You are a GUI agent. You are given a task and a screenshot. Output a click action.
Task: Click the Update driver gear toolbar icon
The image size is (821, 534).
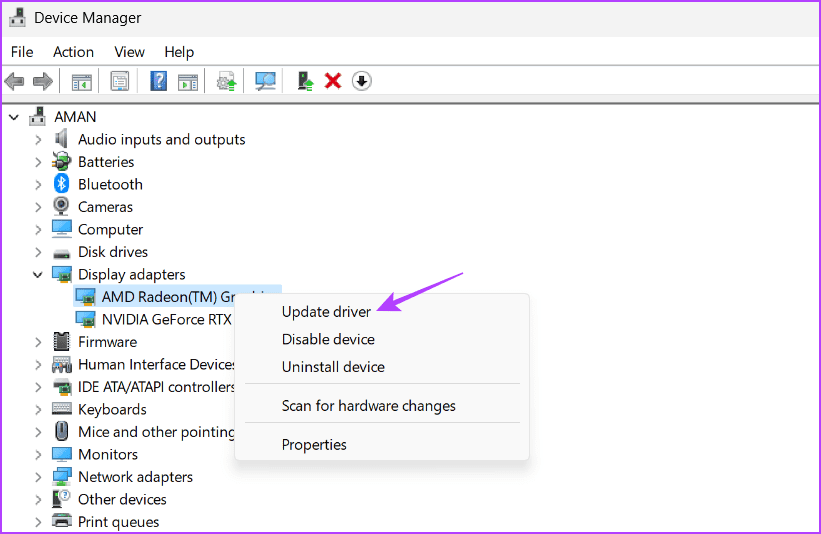(226, 82)
